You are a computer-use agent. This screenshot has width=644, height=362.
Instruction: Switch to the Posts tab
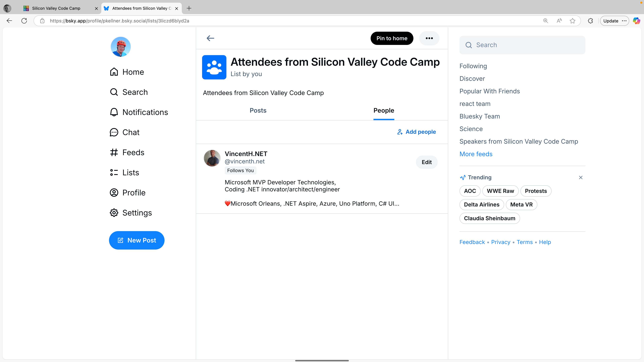[x=258, y=110]
